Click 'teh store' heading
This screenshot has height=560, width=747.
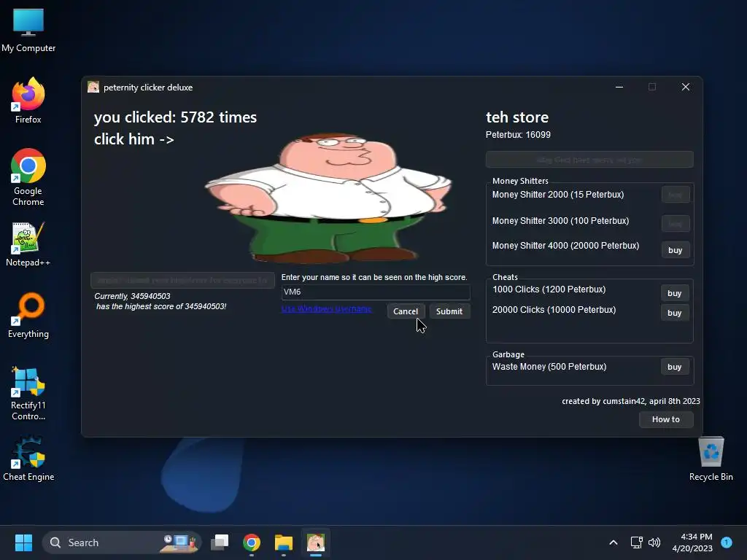click(517, 117)
